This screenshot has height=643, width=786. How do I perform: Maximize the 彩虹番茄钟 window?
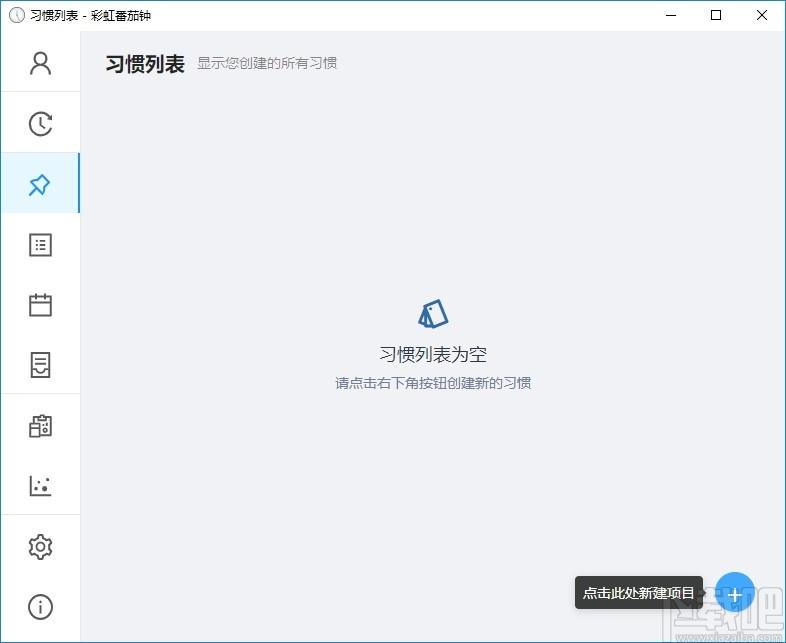click(716, 15)
